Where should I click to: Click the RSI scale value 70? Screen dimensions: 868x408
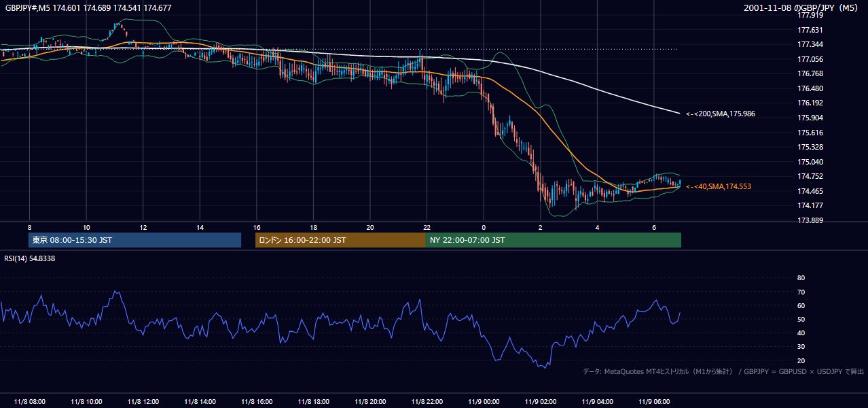(x=801, y=292)
